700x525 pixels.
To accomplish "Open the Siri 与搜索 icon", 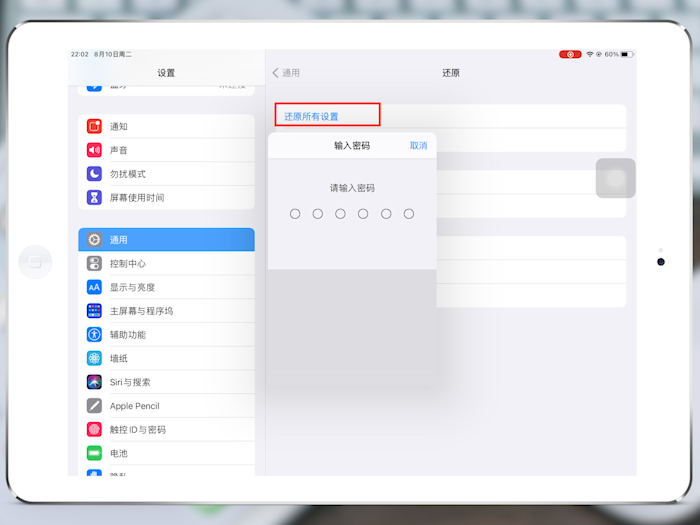I will (94, 382).
